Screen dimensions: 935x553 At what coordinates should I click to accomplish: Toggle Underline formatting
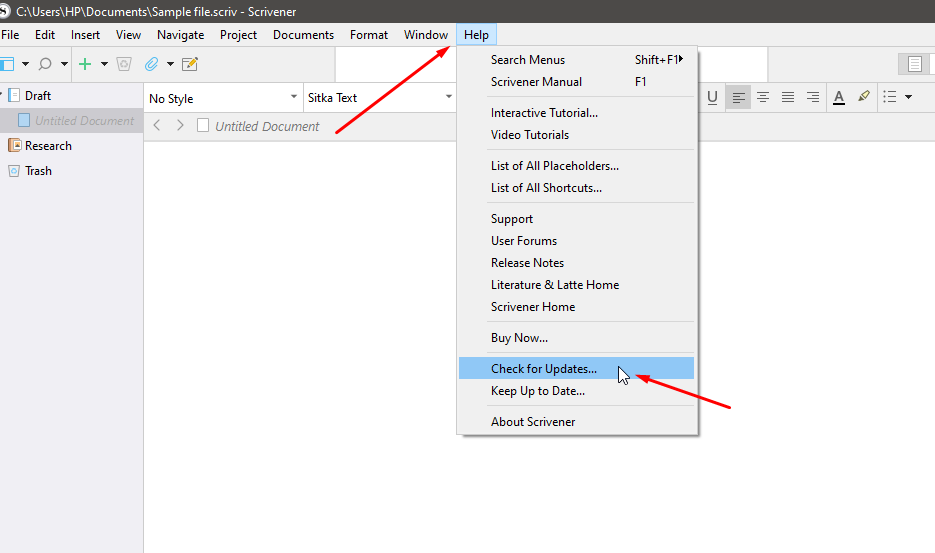coord(712,97)
